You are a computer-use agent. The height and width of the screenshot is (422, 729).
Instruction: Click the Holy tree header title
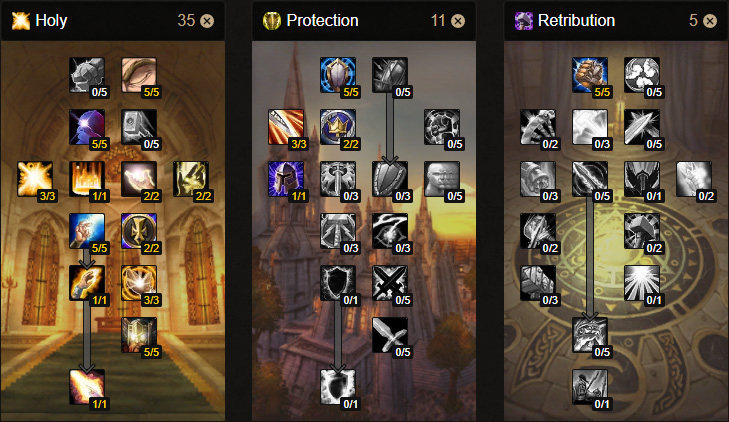tap(51, 20)
